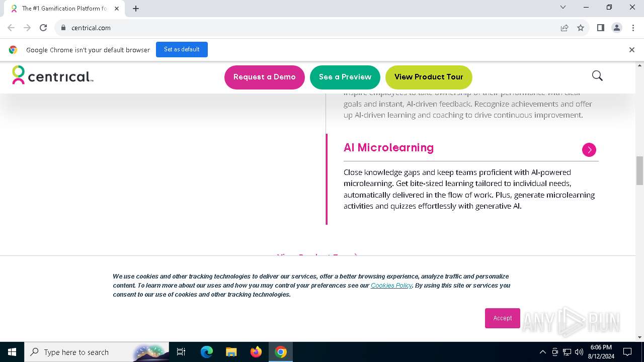Viewport: 644px width, 362px height.
Task: Launch Firefox from the taskbar
Action: (256, 352)
